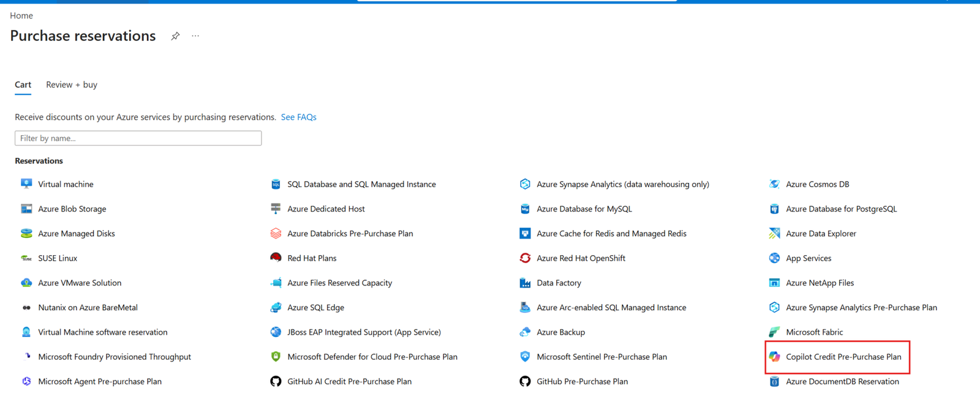Click the Azure Dedicated Host icon
Screen dimensions: 980x416
276,209
